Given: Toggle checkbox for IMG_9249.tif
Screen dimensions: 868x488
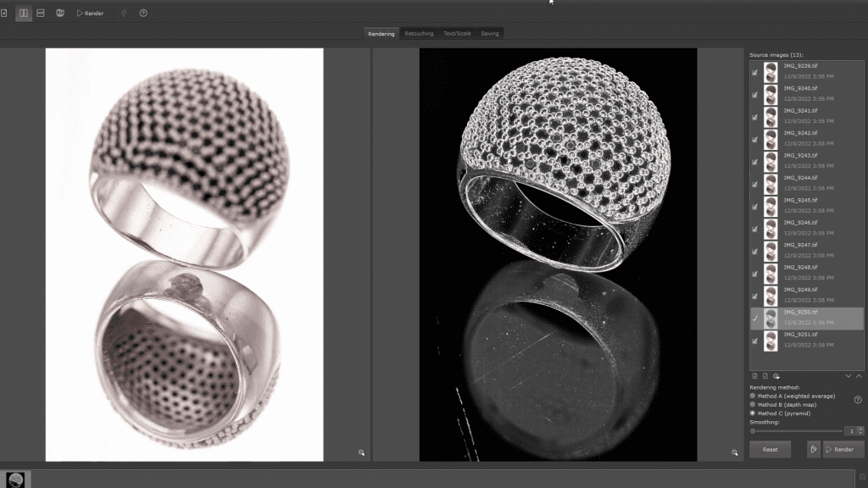Looking at the screenshot, I should pyautogui.click(x=754, y=297).
